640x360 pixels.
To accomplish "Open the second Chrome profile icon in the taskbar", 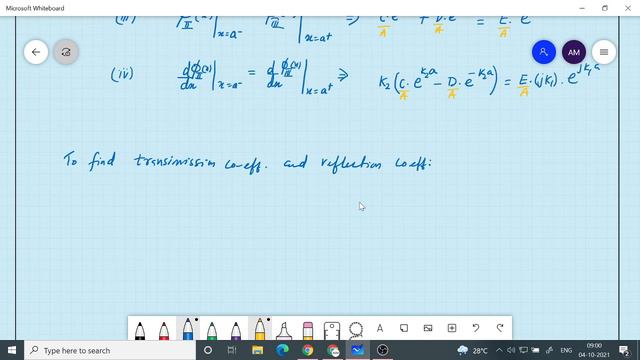I will (x=333, y=350).
